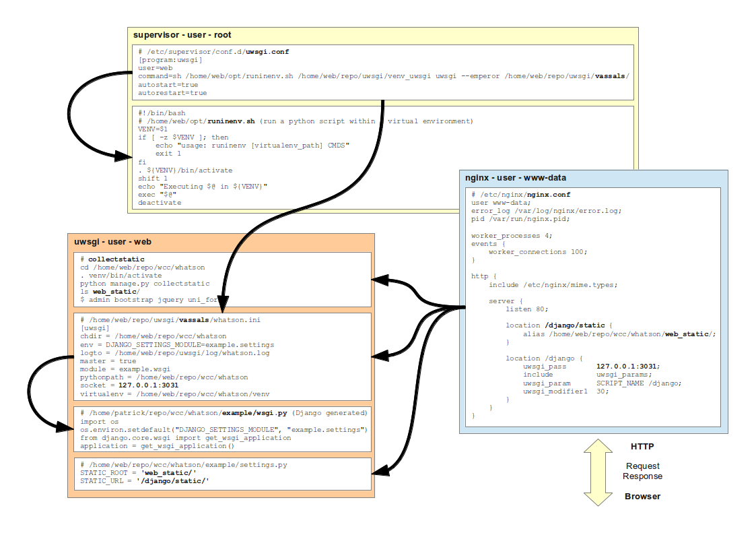The height and width of the screenshot is (535, 756).
Task: Click the 'env = DJANGO_SETTINGS_MODULE=example.settings' line
Action: tap(177, 345)
